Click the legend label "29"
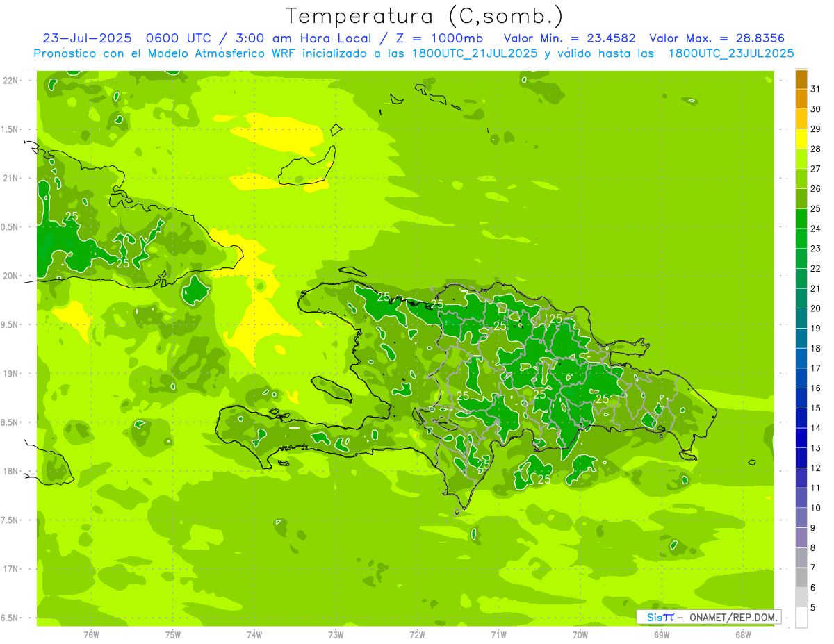834x644 pixels. [815, 129]
